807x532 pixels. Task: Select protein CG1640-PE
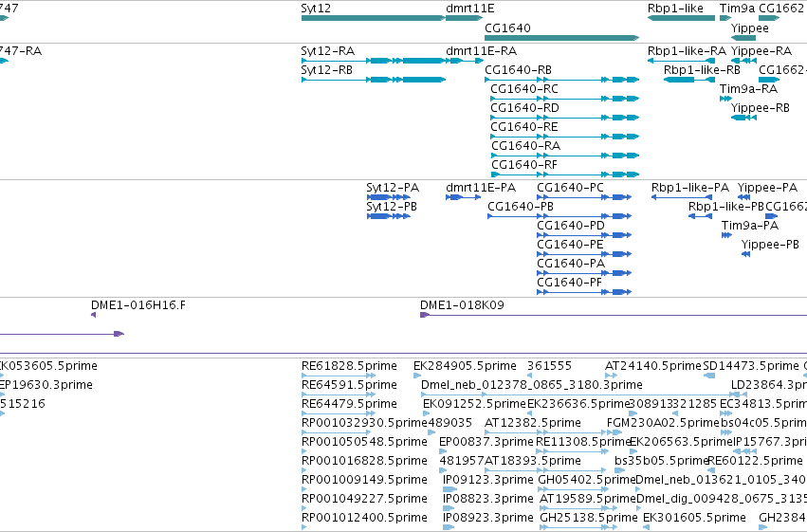pos(584,255)
